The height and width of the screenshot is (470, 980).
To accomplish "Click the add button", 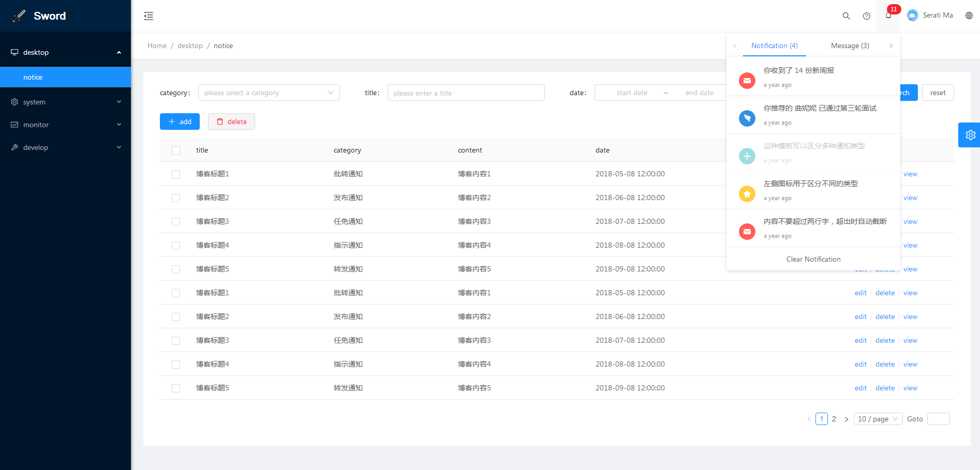I will (180, 122).
